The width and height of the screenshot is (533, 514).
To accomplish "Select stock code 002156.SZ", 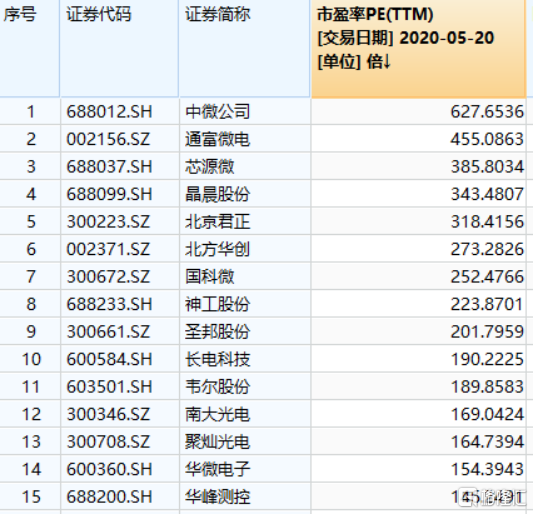I will coord(108,139).
